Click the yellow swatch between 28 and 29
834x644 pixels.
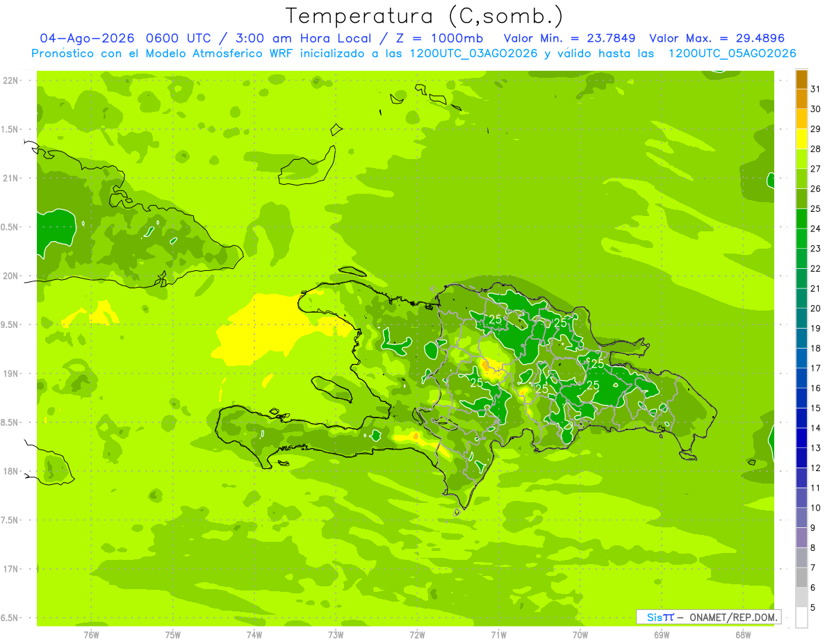point(801,139)
